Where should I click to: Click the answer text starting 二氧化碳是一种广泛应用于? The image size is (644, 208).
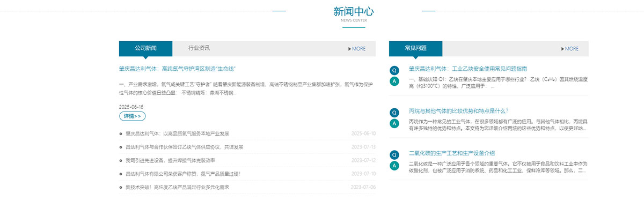(x=498, y=167)
